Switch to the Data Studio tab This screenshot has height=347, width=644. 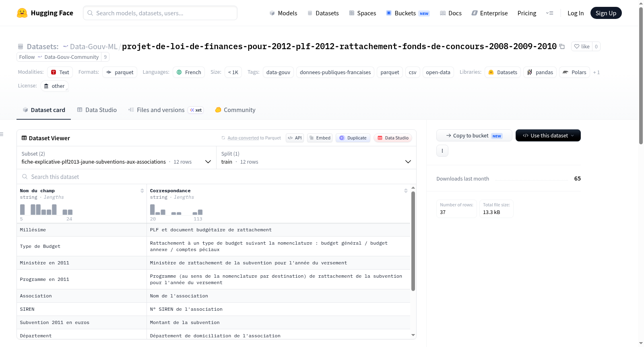pyautogui.click(x=97, y=110)
